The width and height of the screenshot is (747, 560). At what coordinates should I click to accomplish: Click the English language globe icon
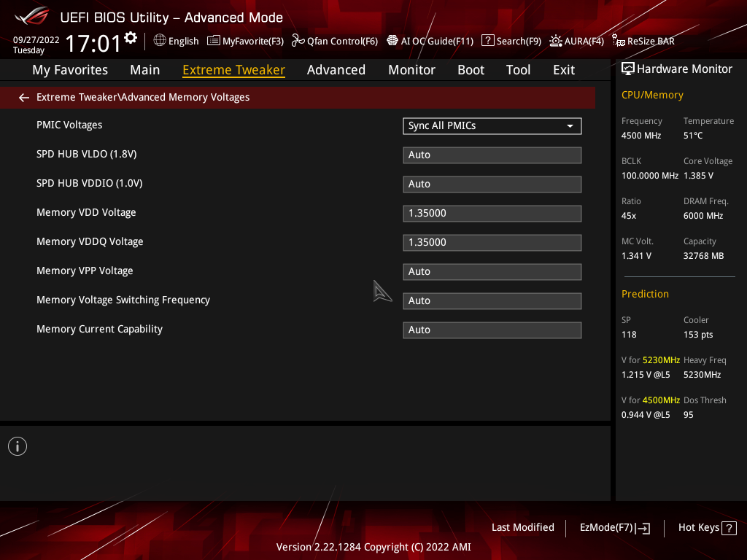[x=160, y=41]
